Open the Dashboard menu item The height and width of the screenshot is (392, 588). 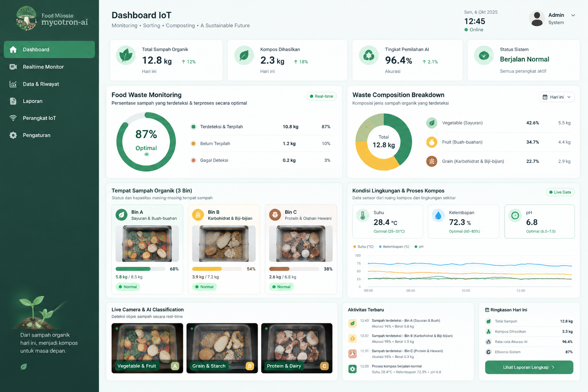[49, 49]
